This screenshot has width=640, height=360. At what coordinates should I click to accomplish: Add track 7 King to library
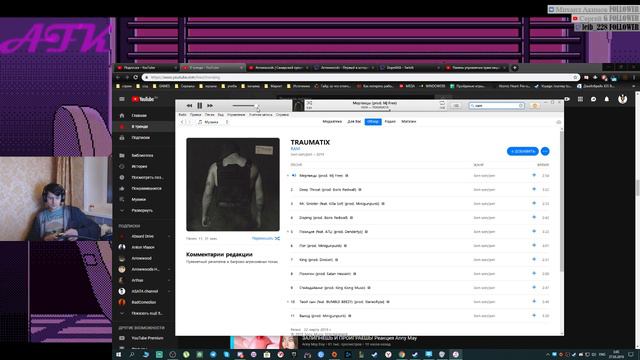534,260
